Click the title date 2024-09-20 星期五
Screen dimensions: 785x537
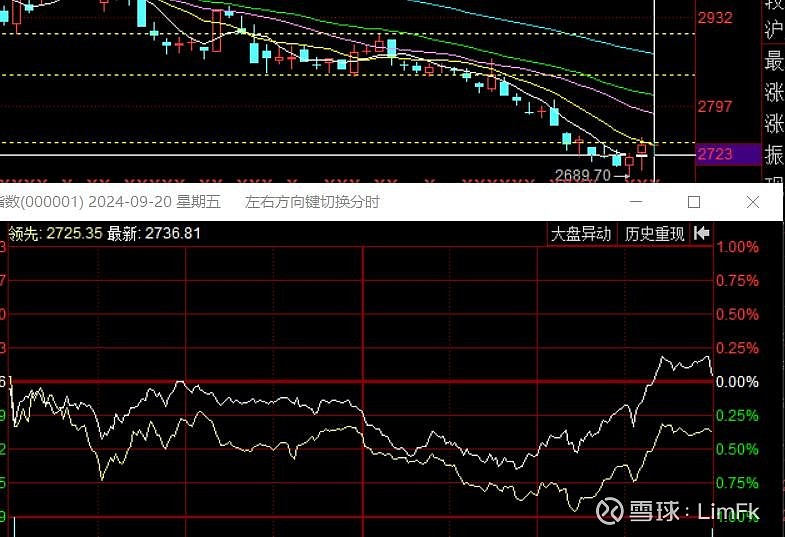click(154, 202)
